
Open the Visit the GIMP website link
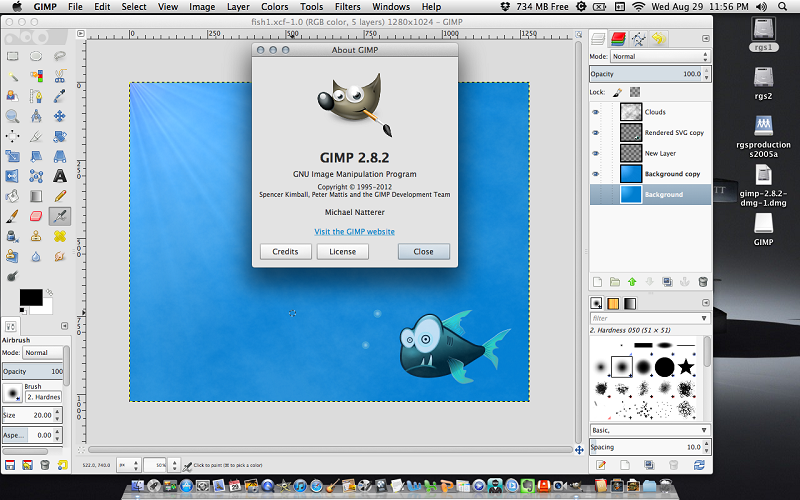tap(355, 232)
